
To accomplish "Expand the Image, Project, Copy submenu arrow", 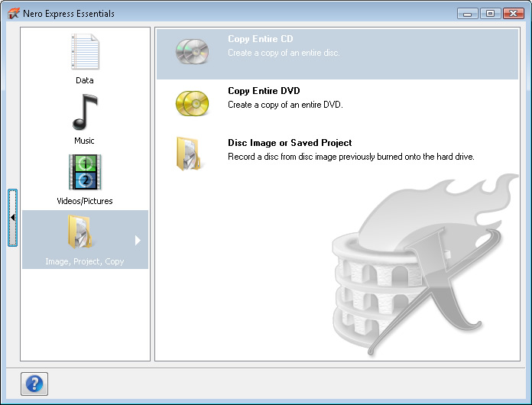I will (138, 240).
